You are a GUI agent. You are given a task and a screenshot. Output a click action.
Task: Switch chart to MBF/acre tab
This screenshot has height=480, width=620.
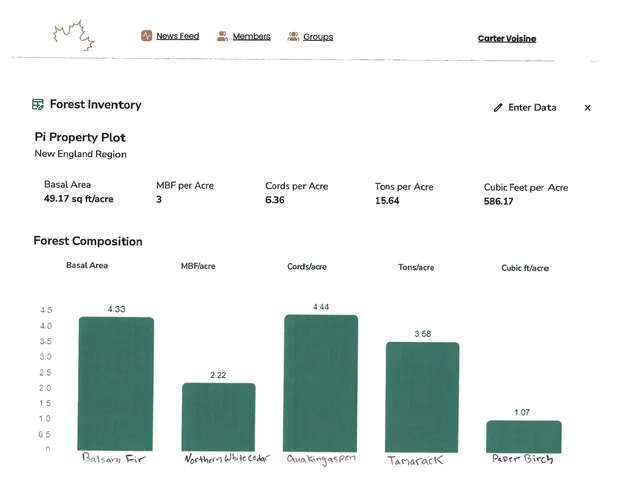[x=198, y=266]
